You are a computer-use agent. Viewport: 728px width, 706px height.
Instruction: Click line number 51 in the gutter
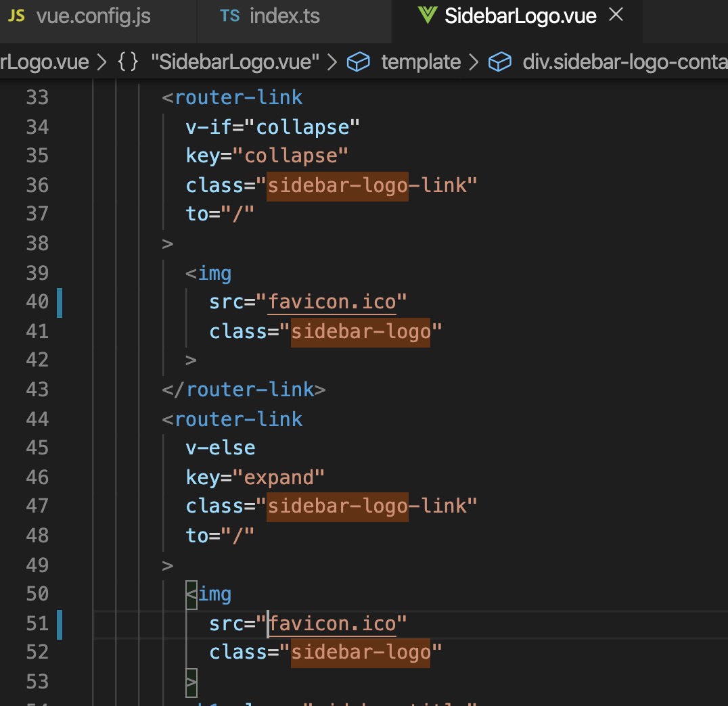[37, 624]
